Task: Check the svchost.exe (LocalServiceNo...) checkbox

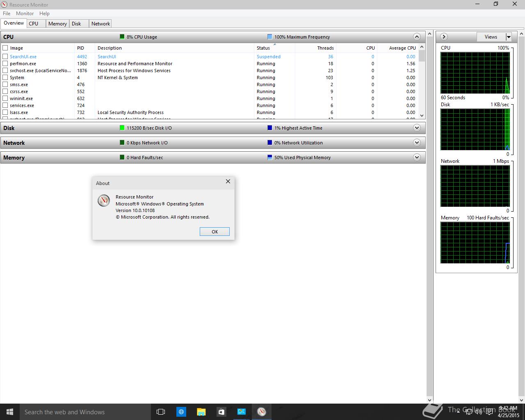Action: click(5, 71)
